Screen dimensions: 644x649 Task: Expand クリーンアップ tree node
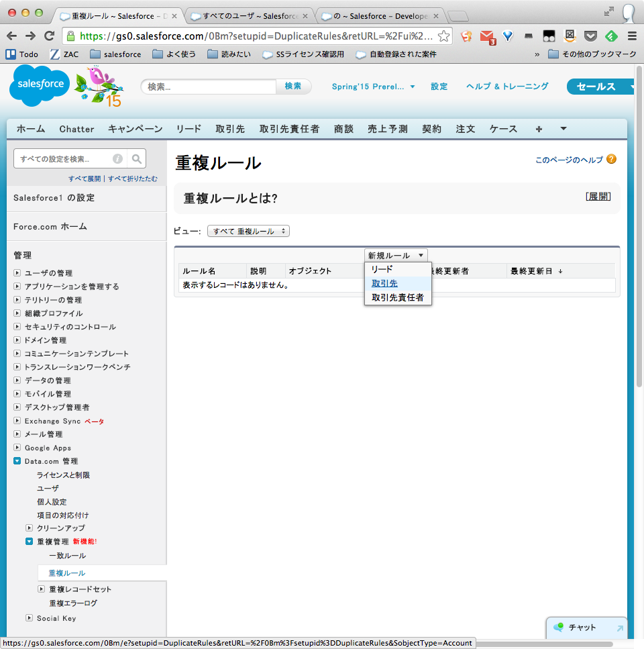29,528
